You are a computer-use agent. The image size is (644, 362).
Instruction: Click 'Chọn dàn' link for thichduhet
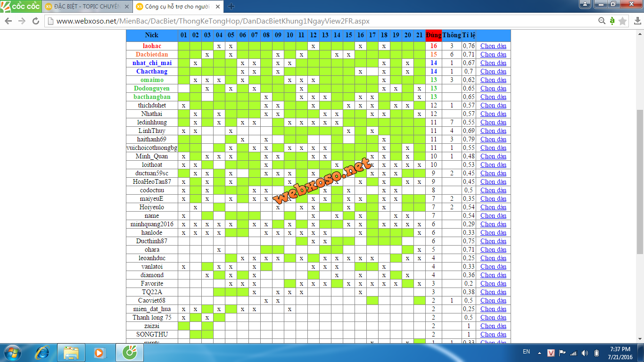[493, 105]
